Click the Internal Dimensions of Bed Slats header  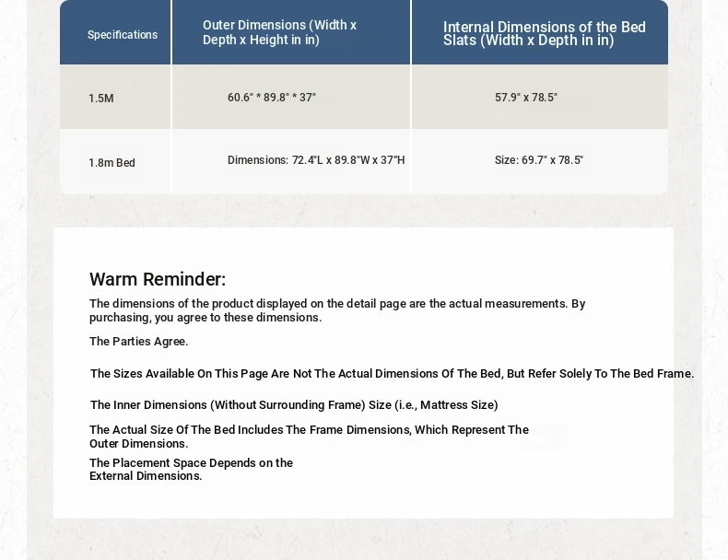click(544, 33)
